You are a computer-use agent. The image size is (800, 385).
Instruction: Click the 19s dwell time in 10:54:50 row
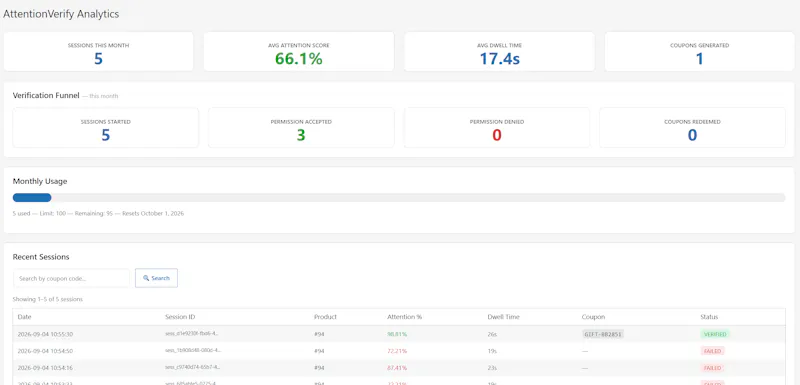492,351
